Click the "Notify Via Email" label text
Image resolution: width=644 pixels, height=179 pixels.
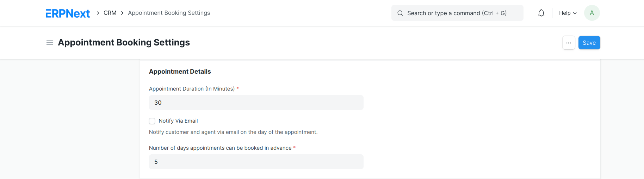click(x=178, y=121)
